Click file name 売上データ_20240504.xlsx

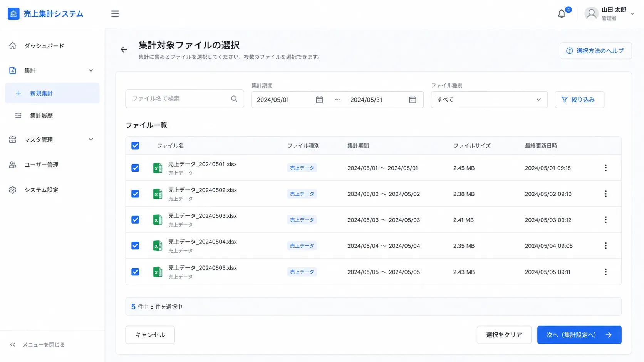click(203, 242)
